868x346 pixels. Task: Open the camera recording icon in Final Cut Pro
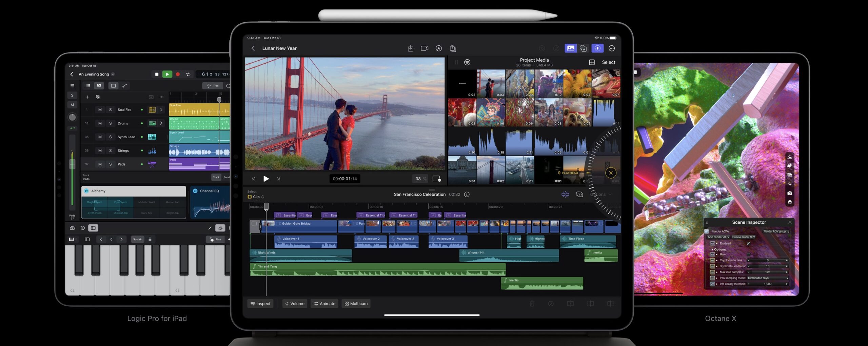tap(425, 48)
